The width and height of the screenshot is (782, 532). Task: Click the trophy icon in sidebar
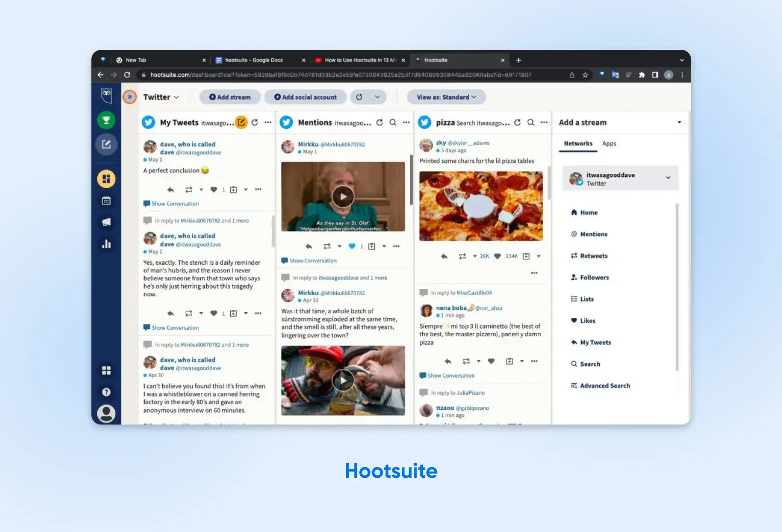[106, 120]
